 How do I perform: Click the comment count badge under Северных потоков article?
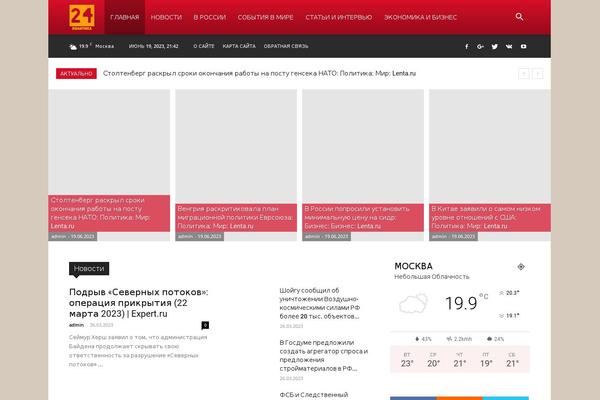[205, 325]
